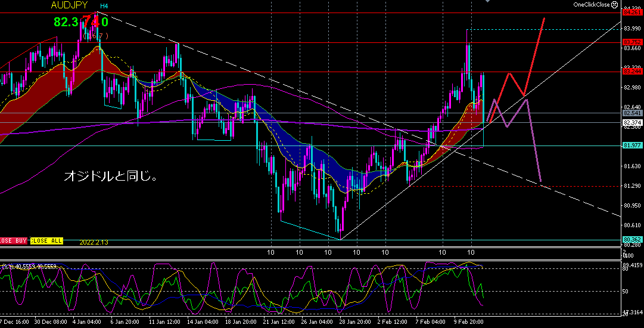Click the 2022.2.13 date label

click(94, 243)
